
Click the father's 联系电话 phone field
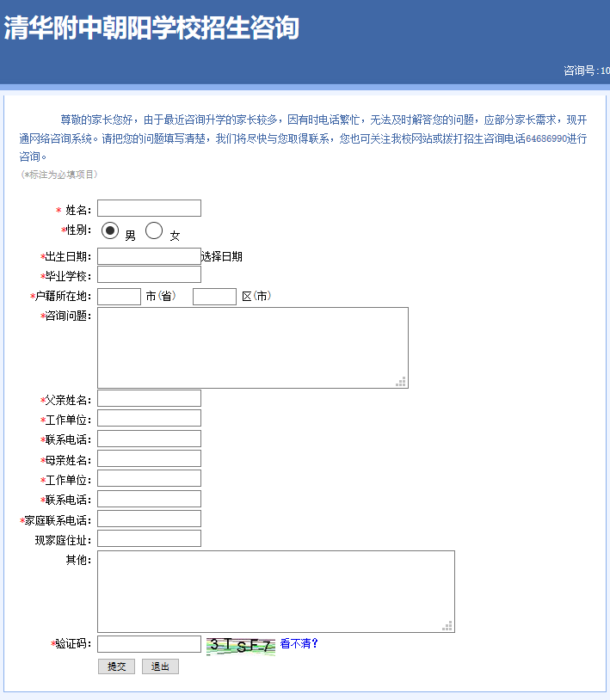click(x=149, y=439)
